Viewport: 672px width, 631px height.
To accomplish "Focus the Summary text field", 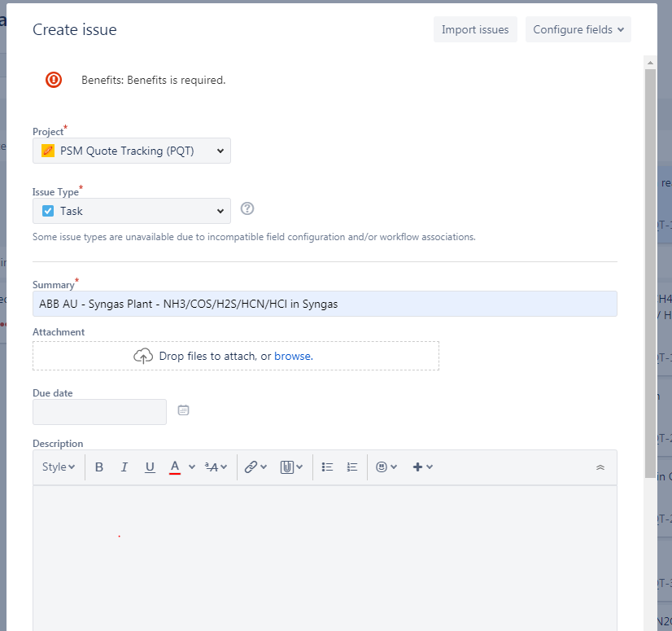I will 325,304.
